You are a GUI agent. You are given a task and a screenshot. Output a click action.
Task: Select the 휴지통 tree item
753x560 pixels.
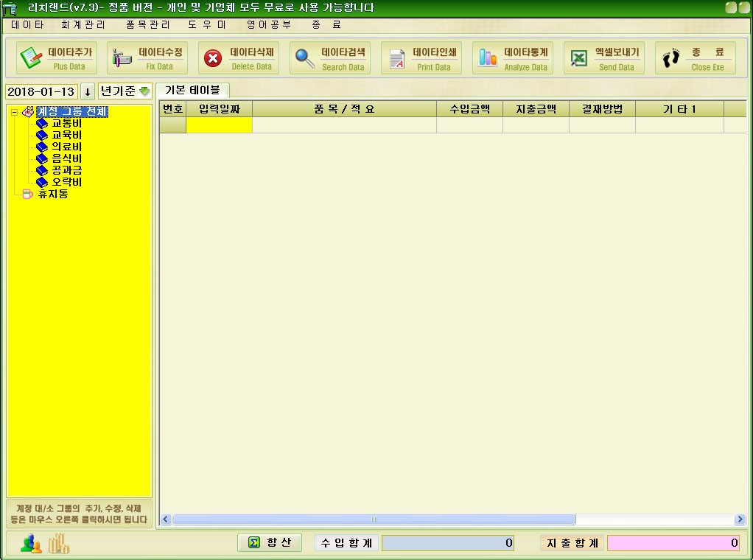pyautogui.click(x=53, y=195)
